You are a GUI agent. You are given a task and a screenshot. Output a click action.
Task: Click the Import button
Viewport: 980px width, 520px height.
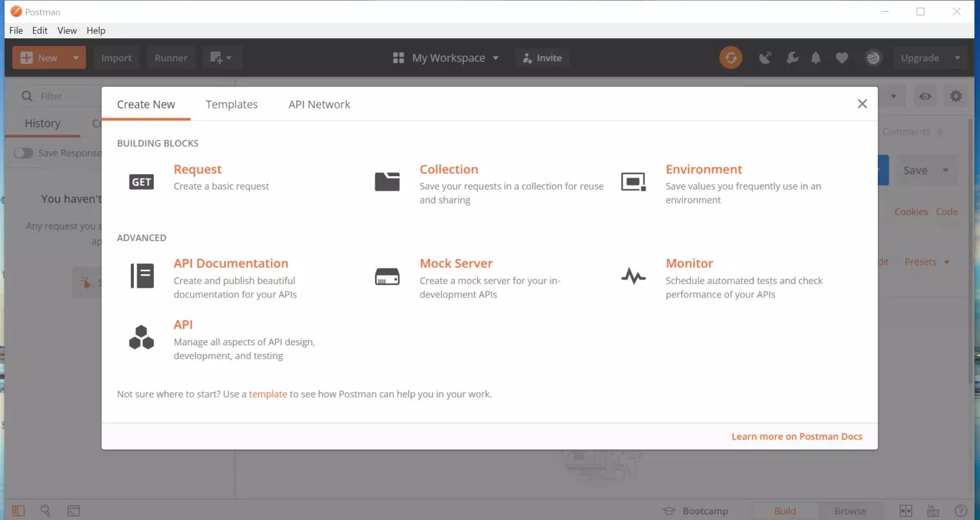pyautogui.click(x=116, y=58)
